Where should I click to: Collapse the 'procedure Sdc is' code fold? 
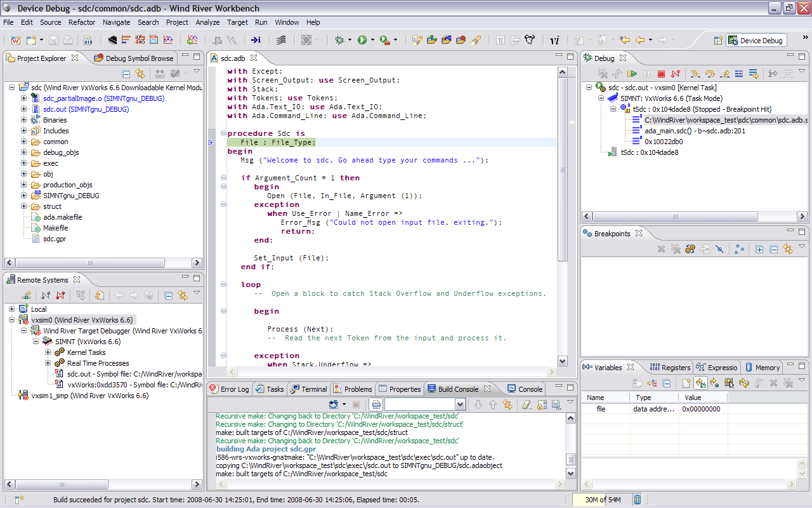[x=223, y=133]
